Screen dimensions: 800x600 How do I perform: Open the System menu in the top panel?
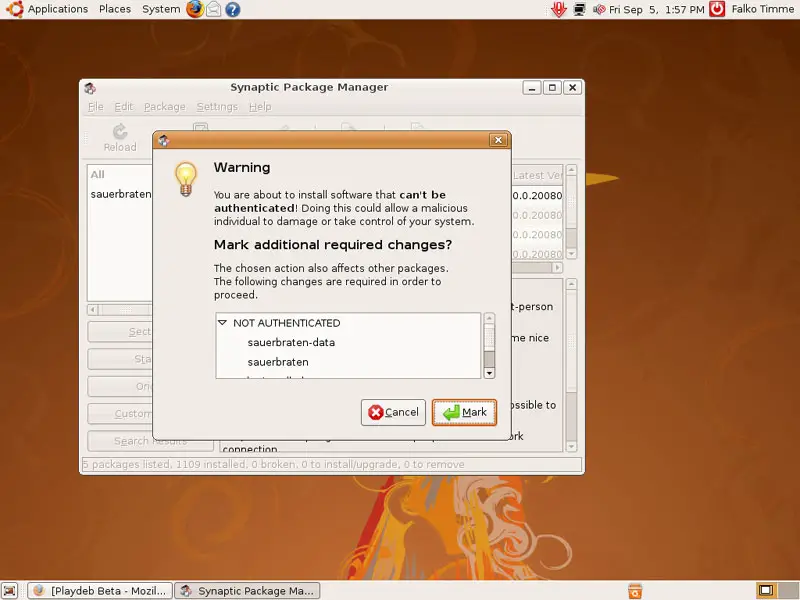161,9
